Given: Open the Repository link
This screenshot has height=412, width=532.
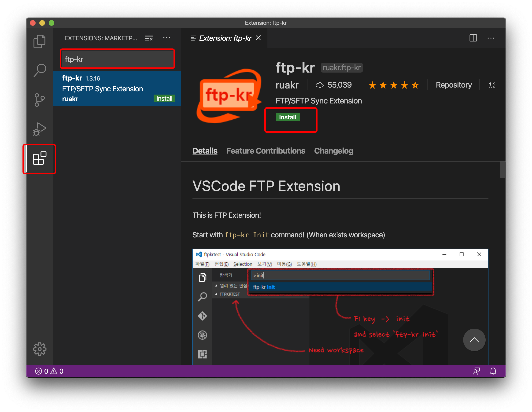Looking at the screenshot, I should click(x=454, y=85).
